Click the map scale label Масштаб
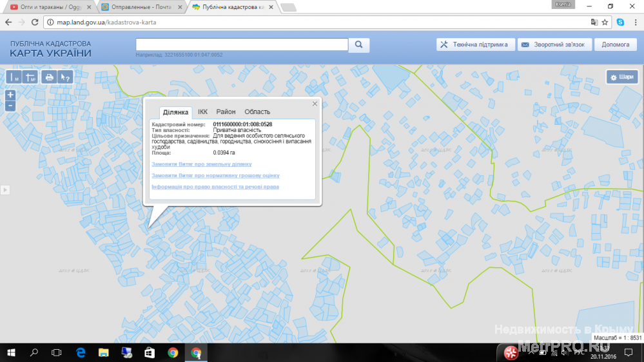This screenshot has height=362, width=644. click(618, 338)
